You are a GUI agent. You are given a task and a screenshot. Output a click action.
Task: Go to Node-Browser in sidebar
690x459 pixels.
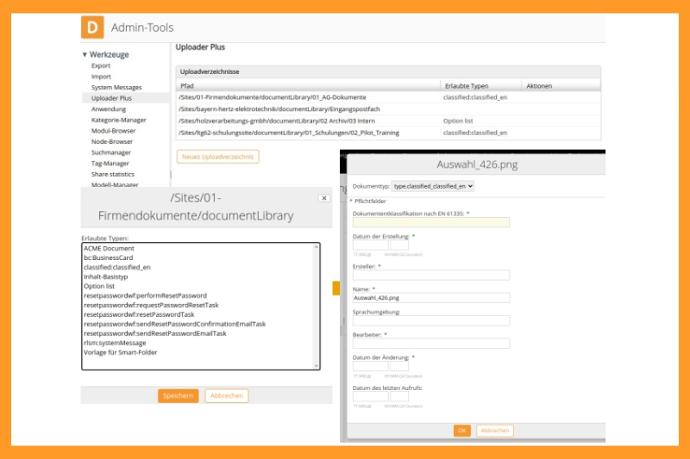(x=112, y=142)
